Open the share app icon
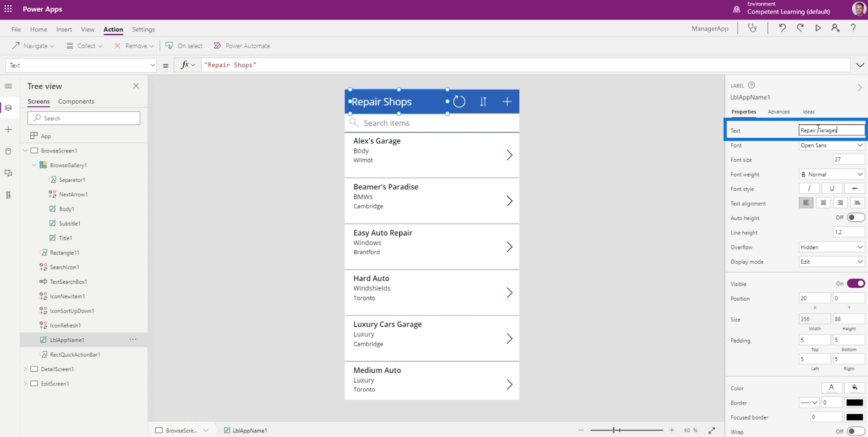Screen dimensions: 868x437 click(835, 28)
